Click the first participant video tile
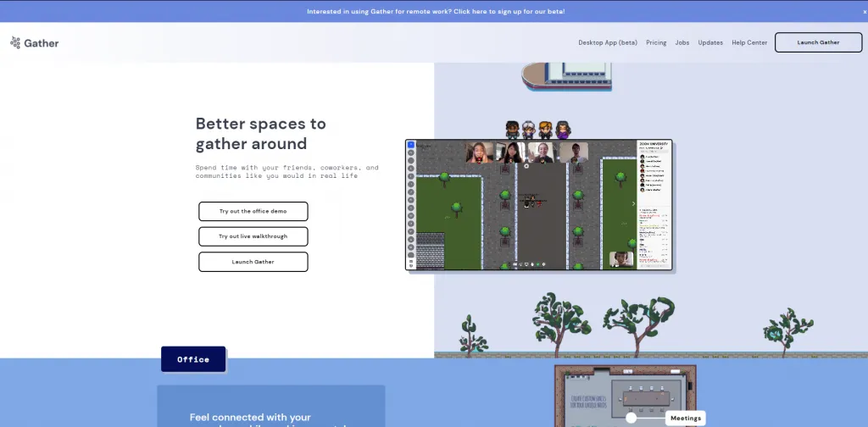This screenshot has height=427, width=868. tap(479, 152)
